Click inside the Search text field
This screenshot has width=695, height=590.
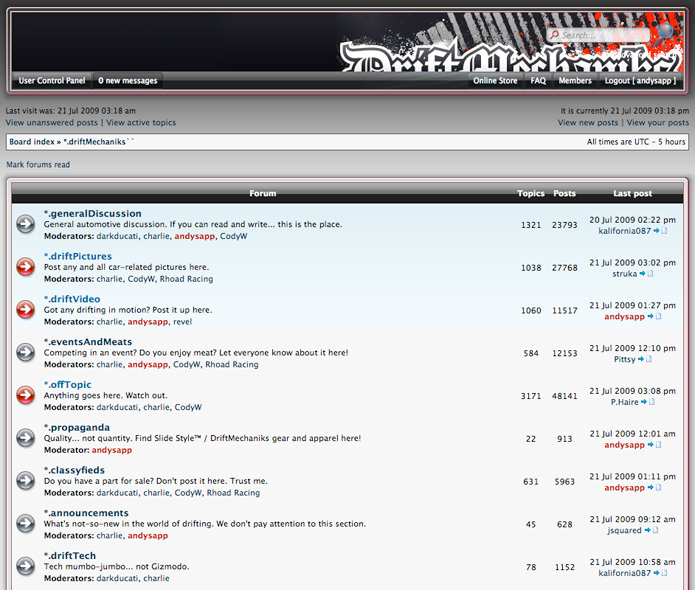(598, 35)
